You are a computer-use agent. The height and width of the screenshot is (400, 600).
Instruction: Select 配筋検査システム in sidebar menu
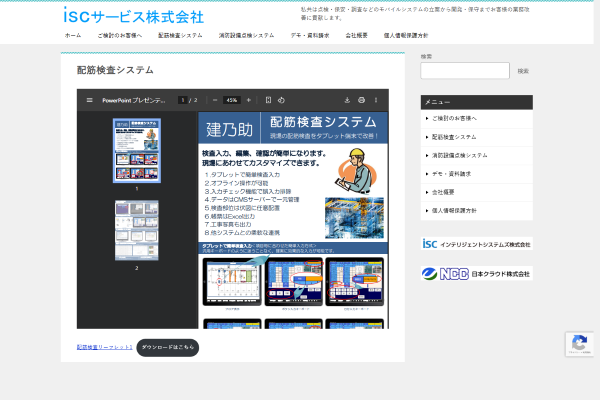[x=477, y=137]
